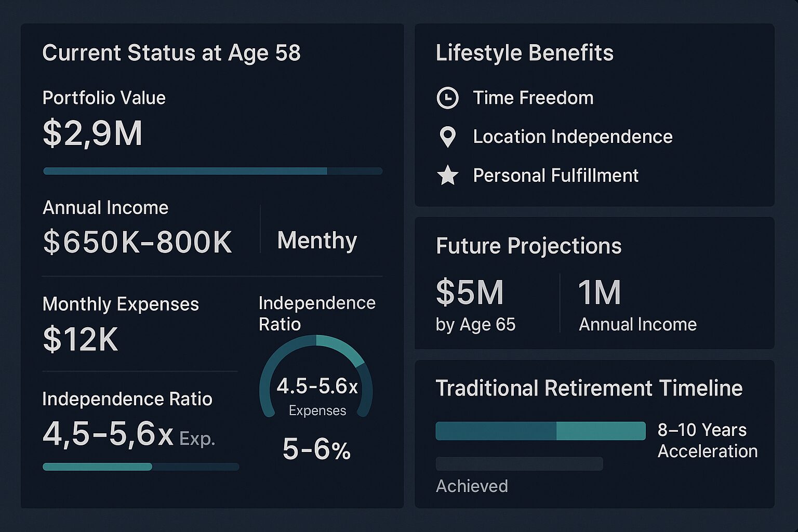Viewport: 798px width, 532px height.
Task: Select the $650K–800K annual income figure
Action: (138, 242)
